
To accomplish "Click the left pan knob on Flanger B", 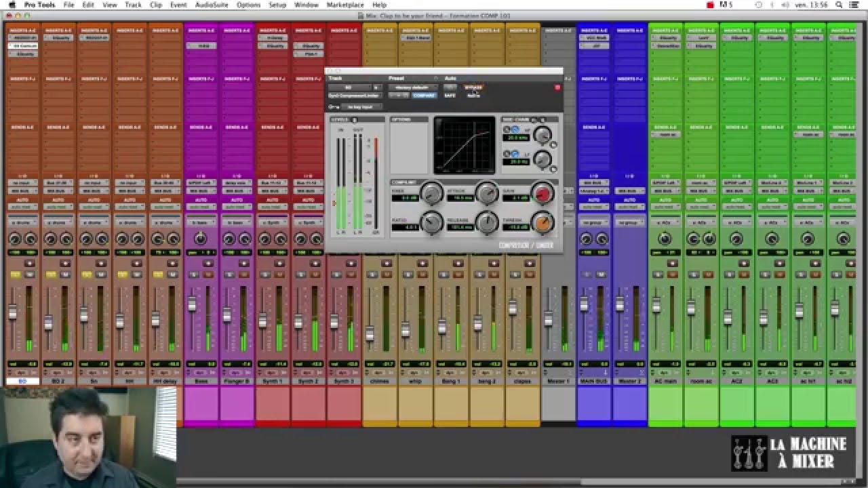I will coord(229,239).
